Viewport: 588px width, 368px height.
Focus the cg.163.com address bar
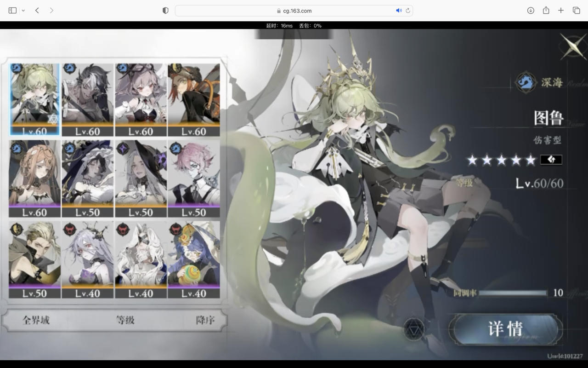(x=294, y=11)
